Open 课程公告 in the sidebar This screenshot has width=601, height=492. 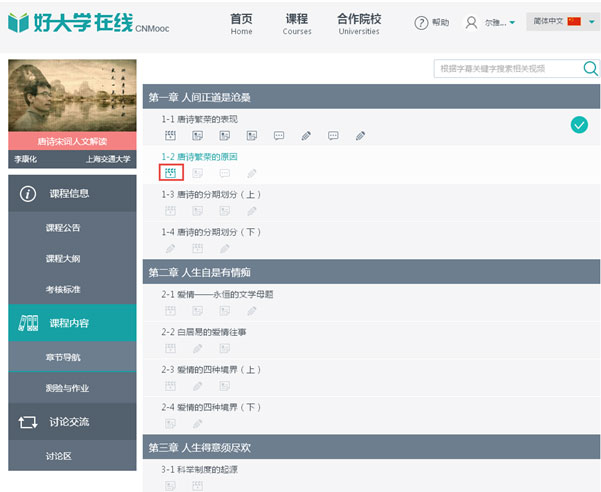click(x=63, y=228)
